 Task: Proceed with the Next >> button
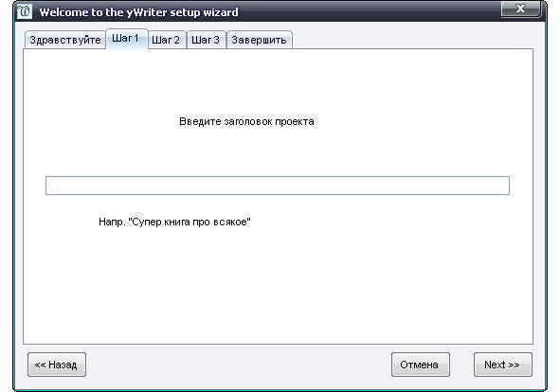point(503,365)
